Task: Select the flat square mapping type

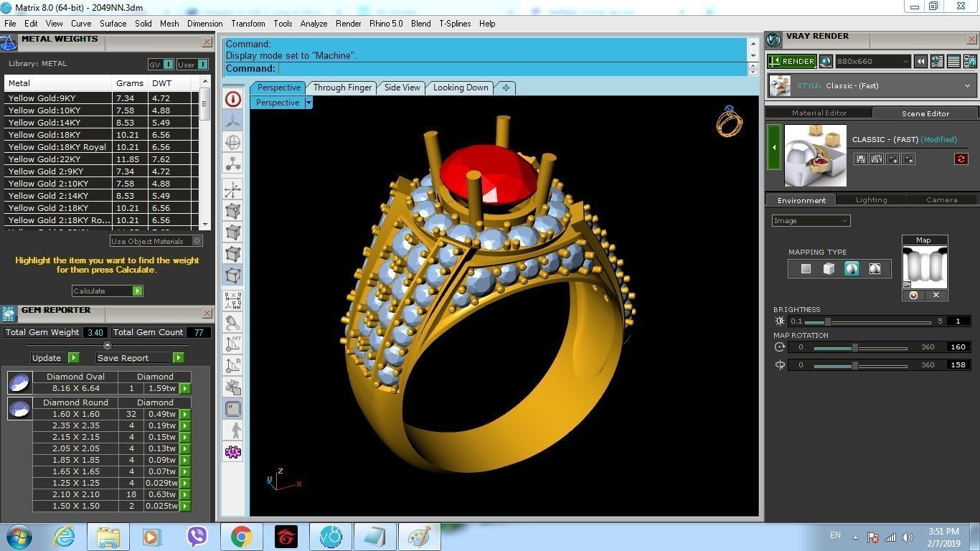Action: (x=806, y=268)
